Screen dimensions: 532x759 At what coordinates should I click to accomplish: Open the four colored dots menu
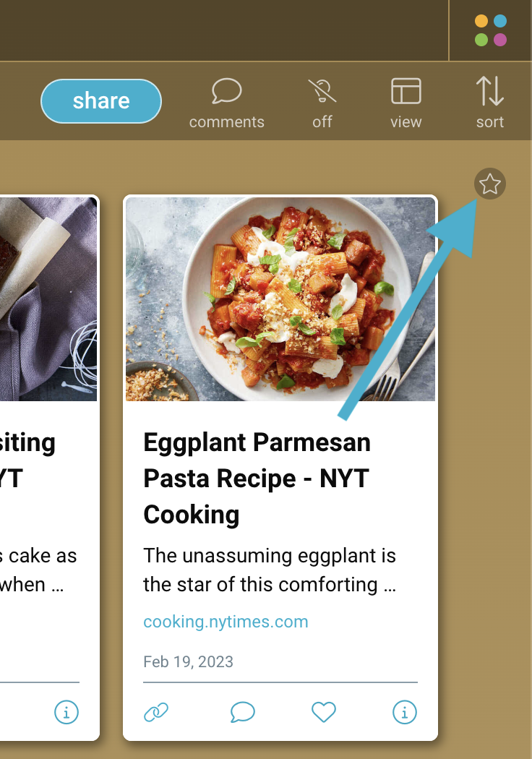491,30
